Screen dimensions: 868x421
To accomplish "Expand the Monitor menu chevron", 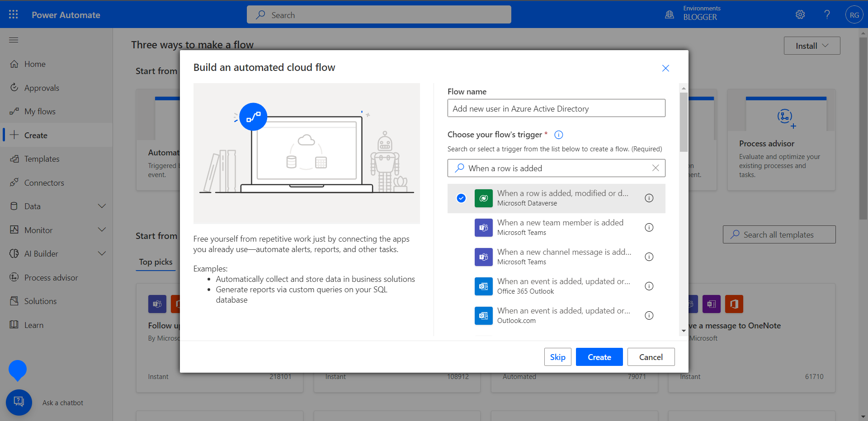I will [102, 230].
